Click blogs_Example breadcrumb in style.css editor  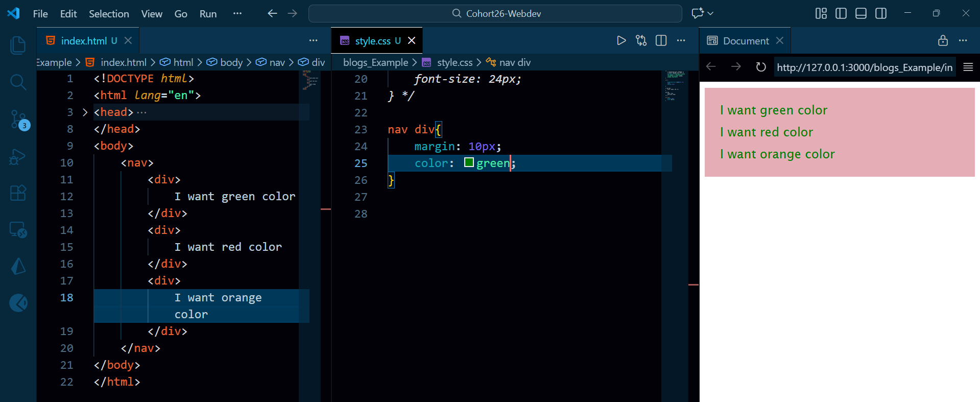(375, 62)
